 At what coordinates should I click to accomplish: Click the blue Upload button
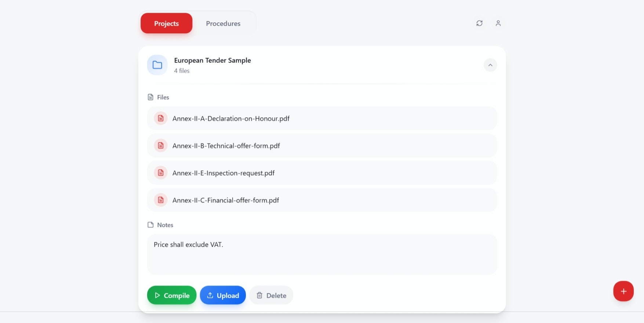click(x=223, y=295)
